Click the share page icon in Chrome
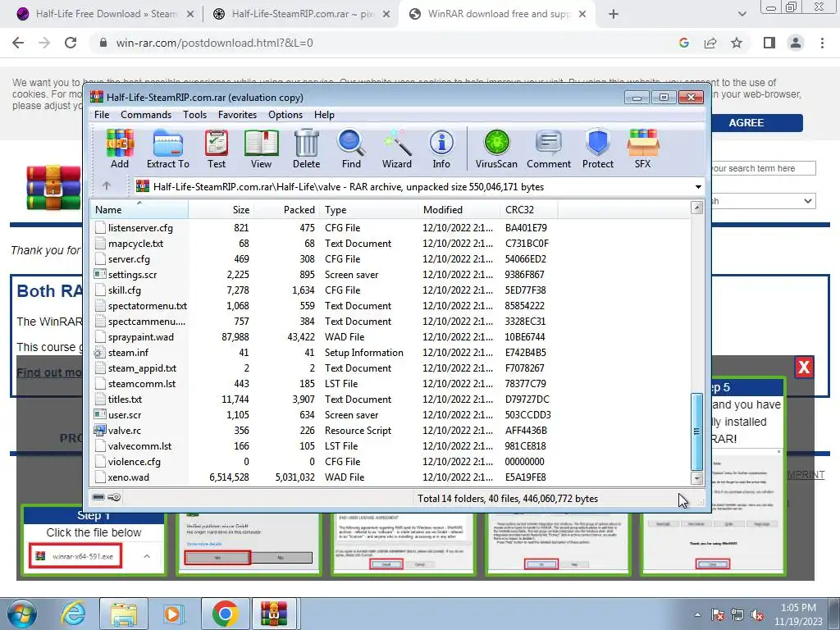Viewport: 840px width, 630px height. point(710,43)
